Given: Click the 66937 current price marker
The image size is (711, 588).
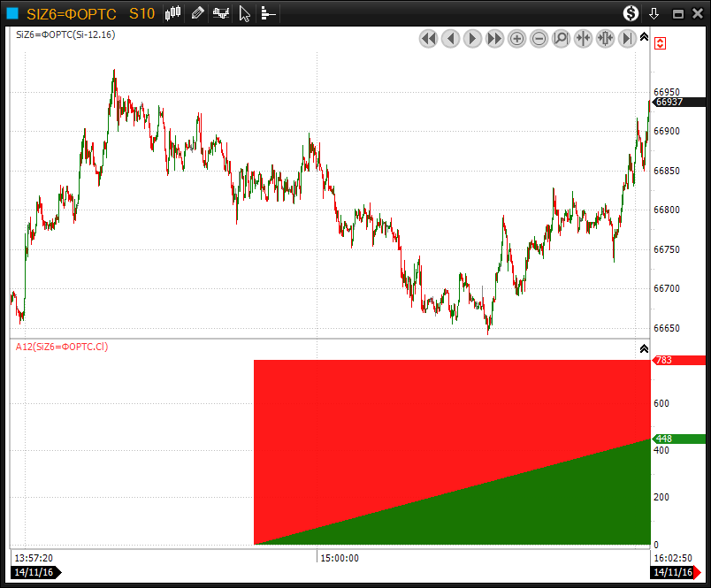Looking at the screenshot, I should click(x=669, y=102).
